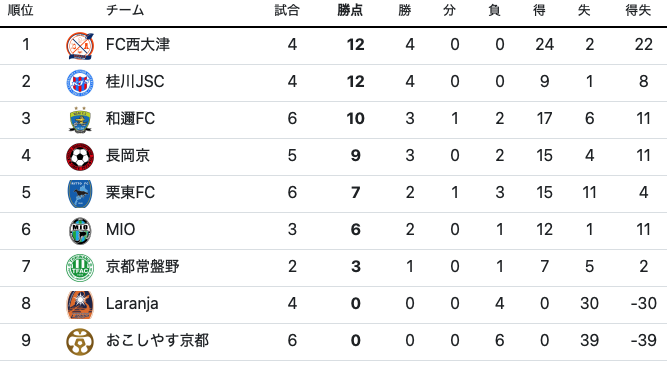Open FC西大津 team name link
The image size is (667, 366).
pyautogui.click(x=138, y=44)
